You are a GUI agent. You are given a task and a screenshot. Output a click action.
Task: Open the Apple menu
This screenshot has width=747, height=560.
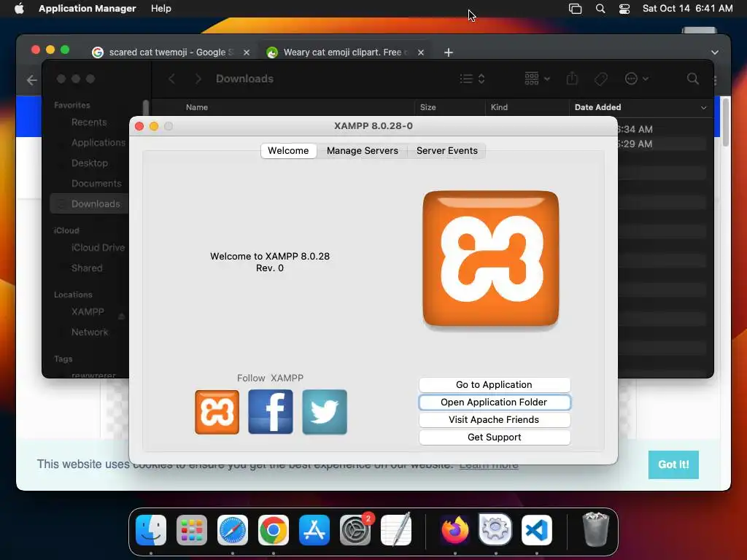[x=19, y=9]
